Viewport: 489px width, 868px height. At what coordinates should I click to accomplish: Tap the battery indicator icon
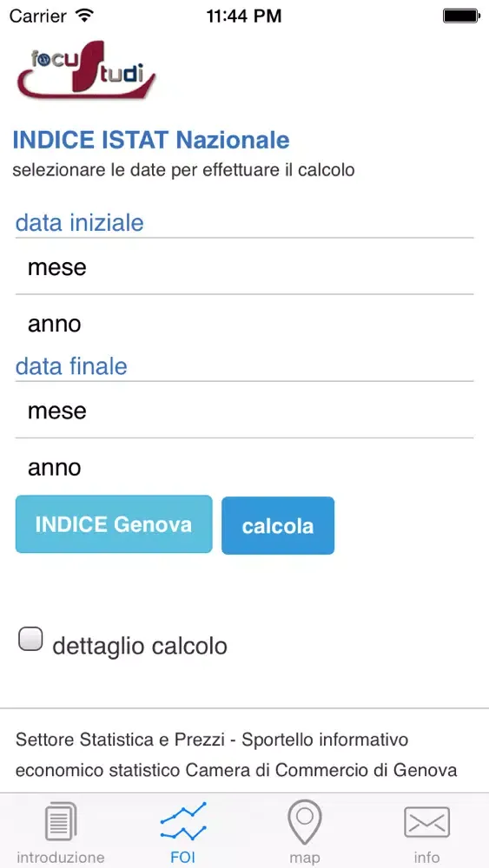coord(461,16)
